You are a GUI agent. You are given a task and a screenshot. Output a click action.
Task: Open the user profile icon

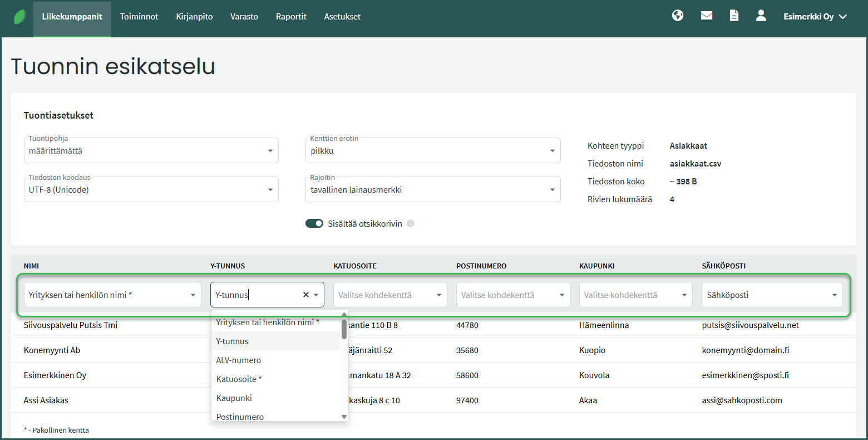pyautogui.click(x=761, y=16)
